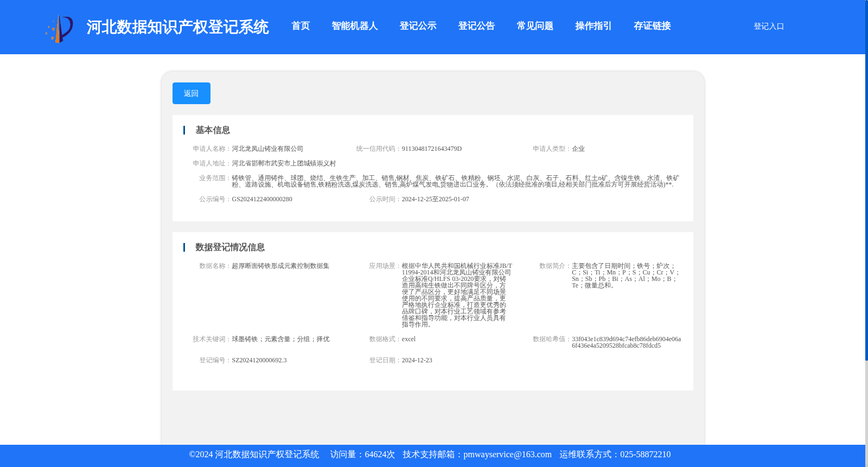Select data name 超厚断面铸铁形成元素控制数据集

coord(280,266)
